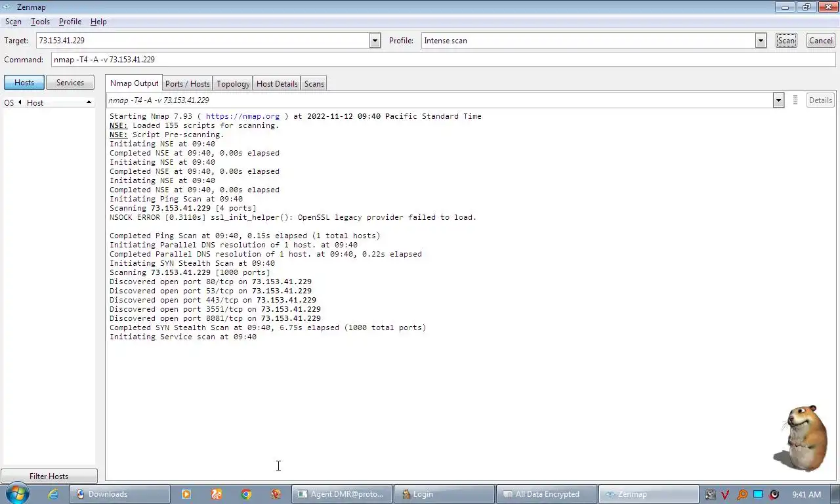The height and width of the screenshot is (504, 840).
Task: Click the Filter Hosts button
Action: [x=49, y=476]
